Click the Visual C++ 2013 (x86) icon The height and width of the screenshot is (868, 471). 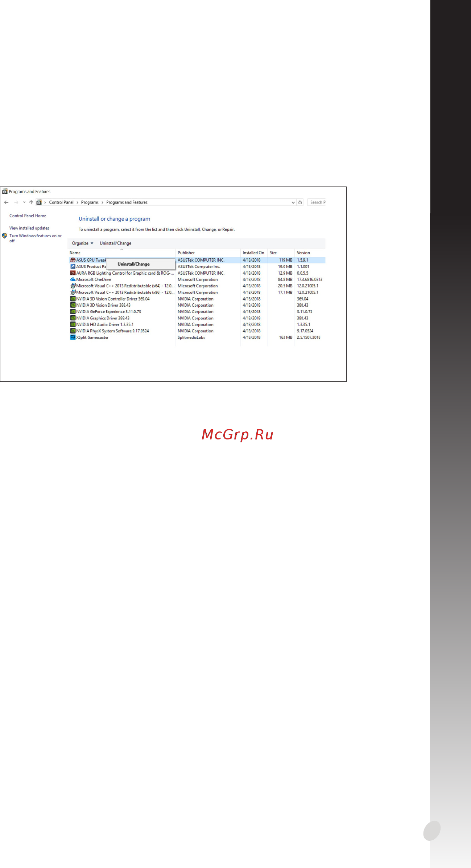click(x=73, y=292)
